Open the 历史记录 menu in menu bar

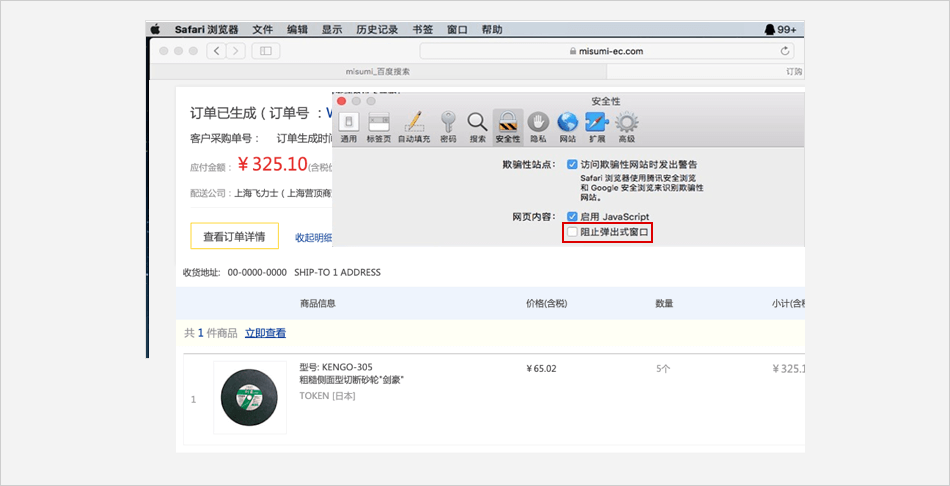tap(379, 29)
